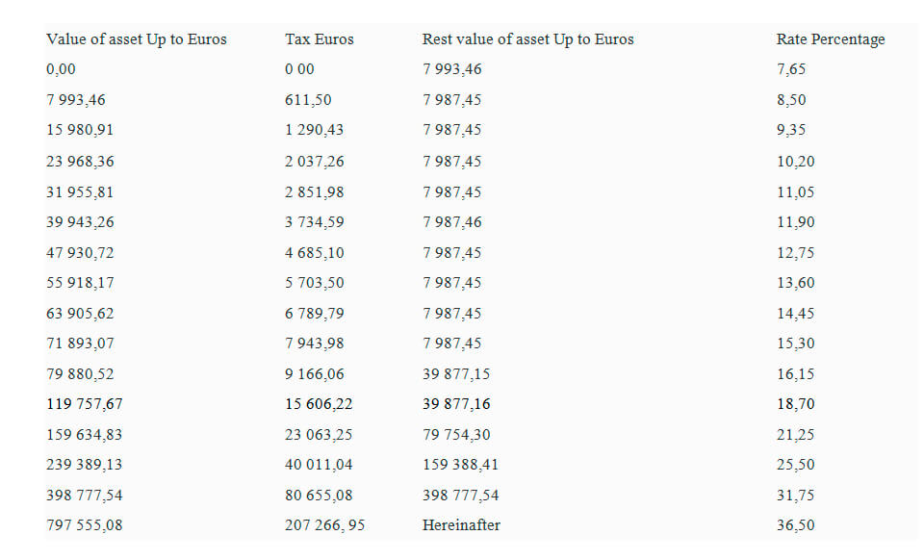Select the tax amount 4 685,10

(314, 253)
